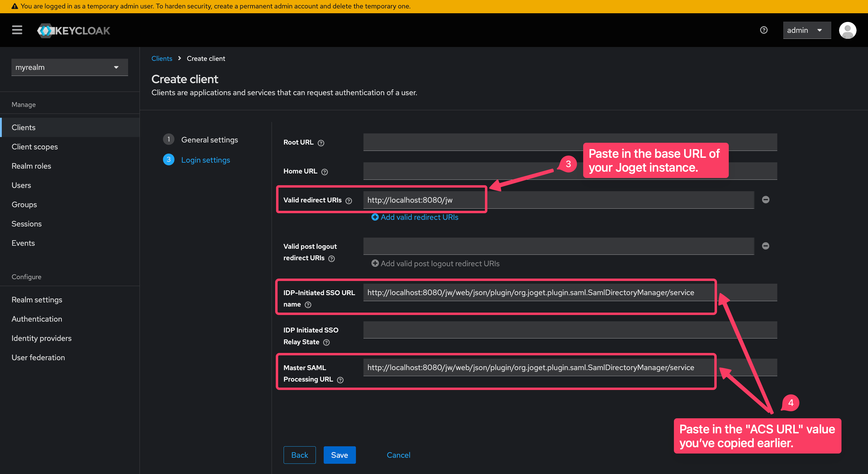Click the Home URL input field
Viewport: 868px width, 474px height.
point(570,171)
